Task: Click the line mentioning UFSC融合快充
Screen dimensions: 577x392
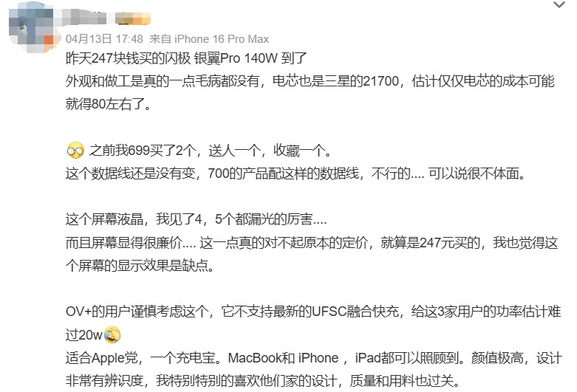Action: click(x=313, y=312)
